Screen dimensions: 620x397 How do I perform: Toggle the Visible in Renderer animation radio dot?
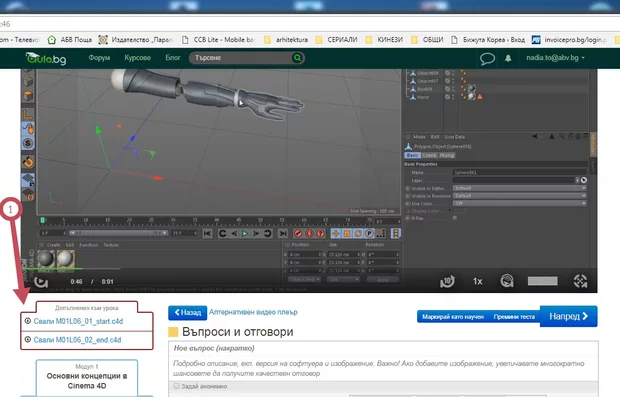(407, 196)
